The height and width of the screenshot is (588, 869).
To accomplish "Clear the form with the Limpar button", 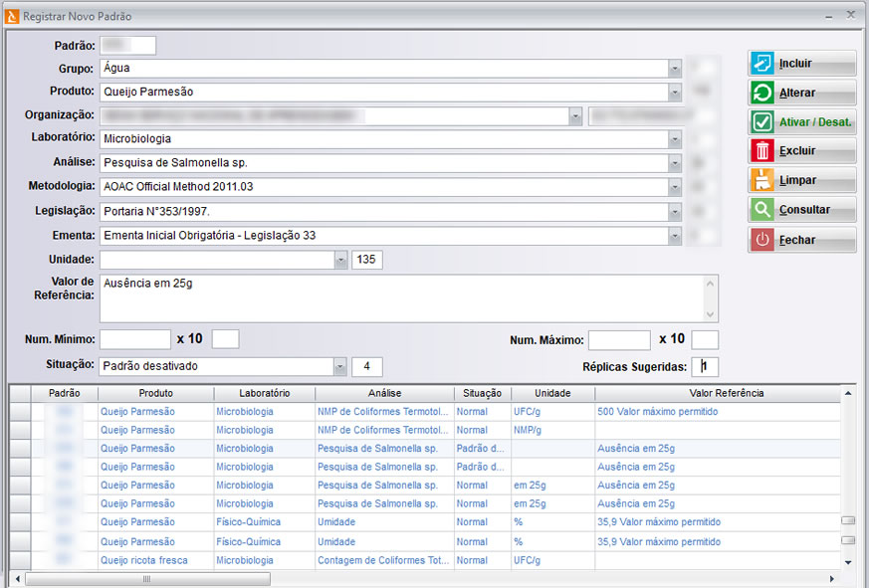I will [x=802, y=180].
